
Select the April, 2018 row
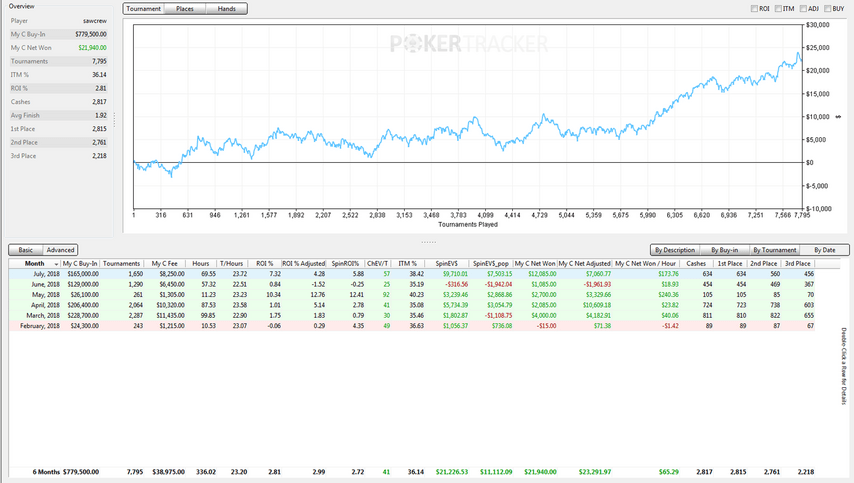coord(412,305)
